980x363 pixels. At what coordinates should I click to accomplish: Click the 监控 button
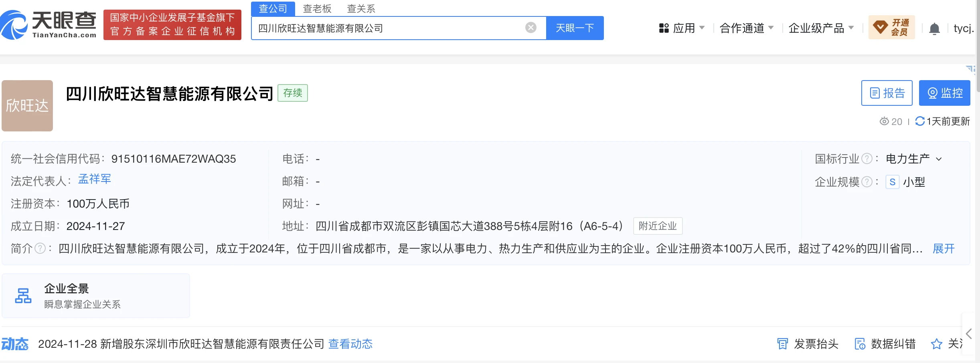click(945, 93)
